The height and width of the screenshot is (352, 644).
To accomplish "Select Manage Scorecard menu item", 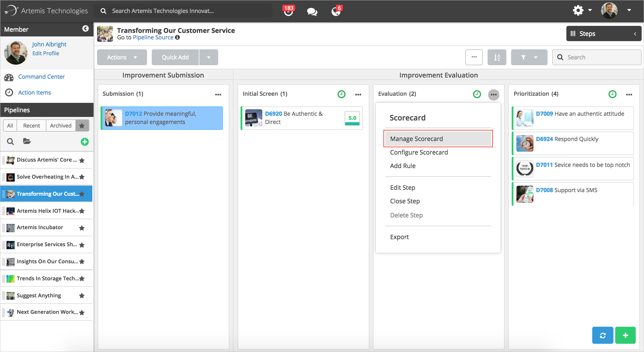I will [438, 139].
